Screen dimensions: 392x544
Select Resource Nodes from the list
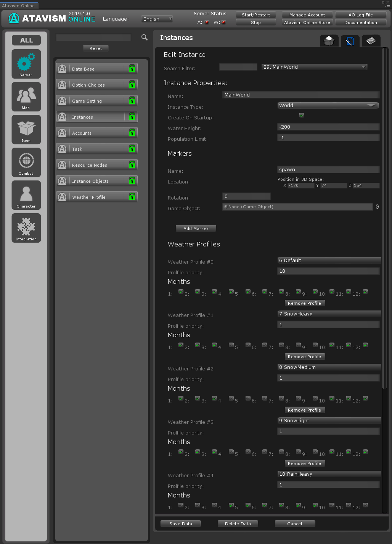pos(97,165)
